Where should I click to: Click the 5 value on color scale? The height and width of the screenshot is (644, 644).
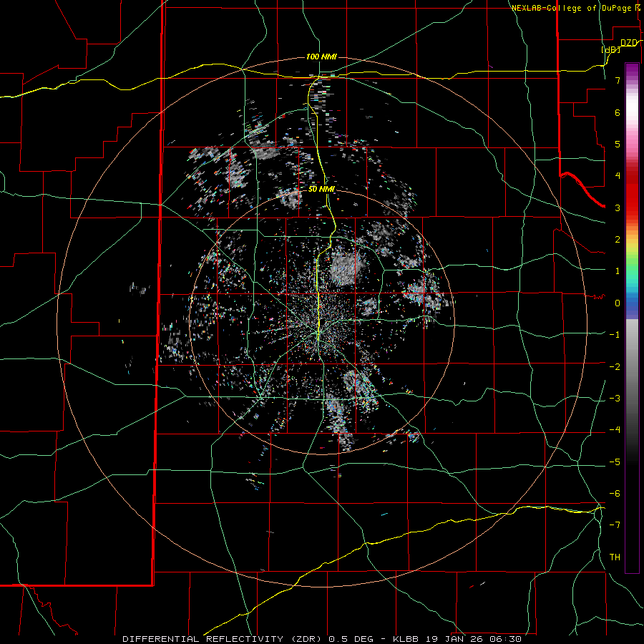click(x=618, y=144)
